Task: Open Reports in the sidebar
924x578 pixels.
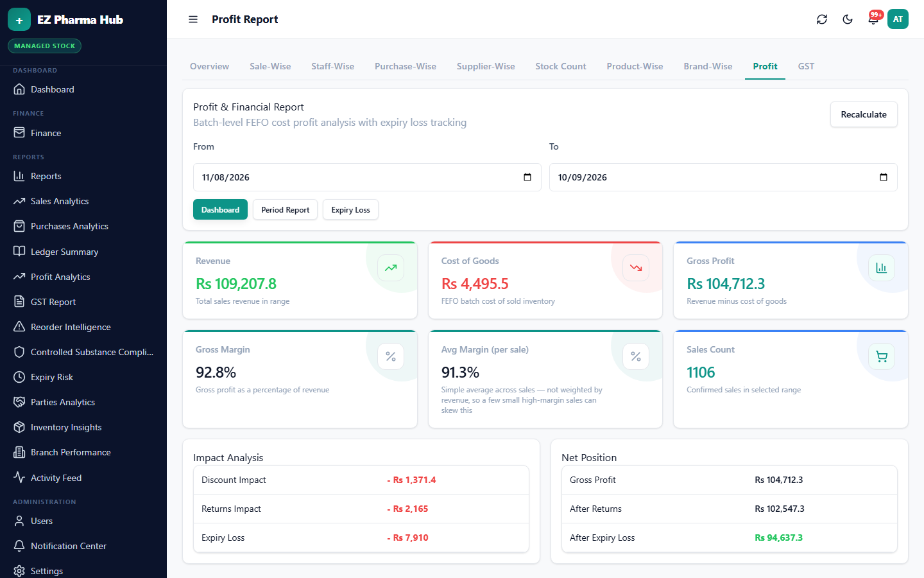Action: coord(83,176)
